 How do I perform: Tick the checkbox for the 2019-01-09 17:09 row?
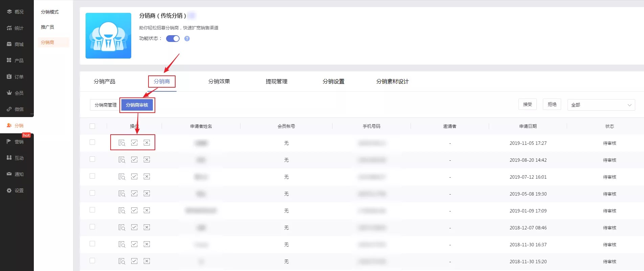coord(92,210)
